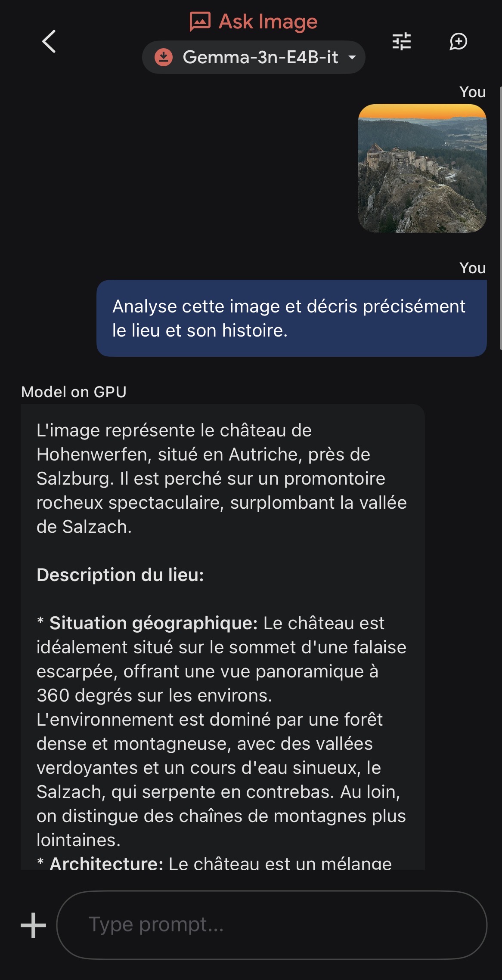Focus the "Type prompt..." input field
502x980 pixels.
(272, 925)
